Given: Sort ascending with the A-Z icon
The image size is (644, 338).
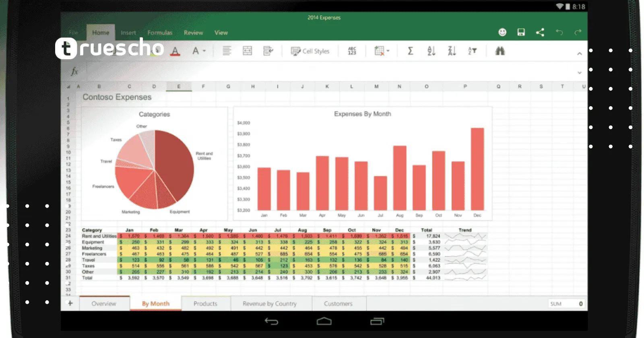Looking at the screenshot, I should [x=431, y=51].
